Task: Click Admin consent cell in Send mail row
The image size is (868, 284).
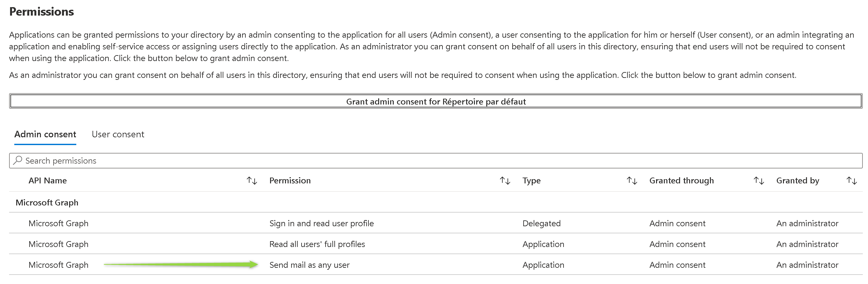Action: [677, 265]
